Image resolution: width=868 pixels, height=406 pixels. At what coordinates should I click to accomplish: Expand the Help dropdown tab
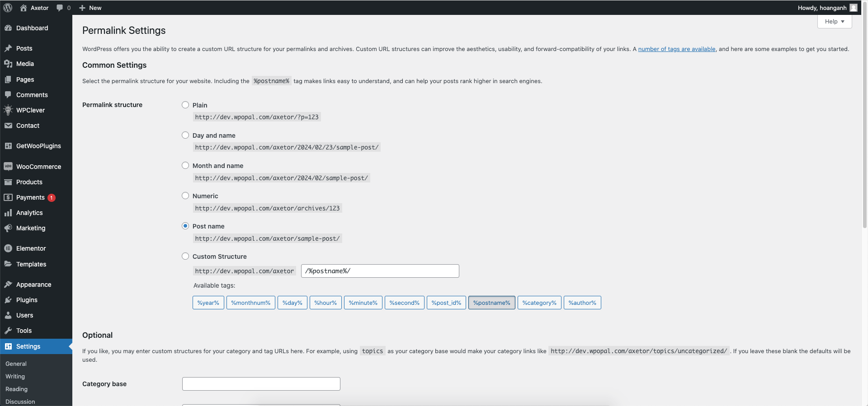[834, 22]
